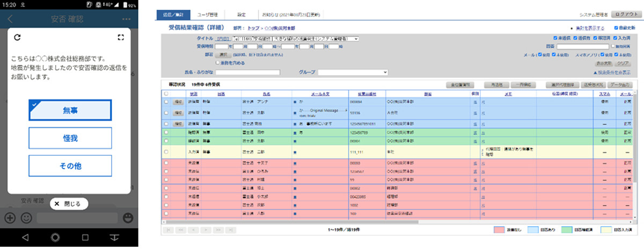Tap the 閉じる close pill on the phone
644x252 pixels.
[69, 204]
